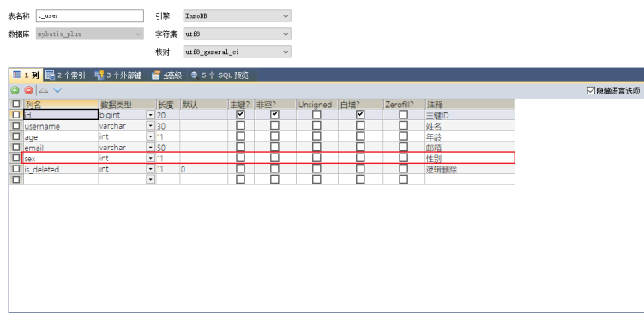Check the Unsigned box for is_deleted
Screen dimensions: 644x314
pyautogui.click(x=316, y=168)
